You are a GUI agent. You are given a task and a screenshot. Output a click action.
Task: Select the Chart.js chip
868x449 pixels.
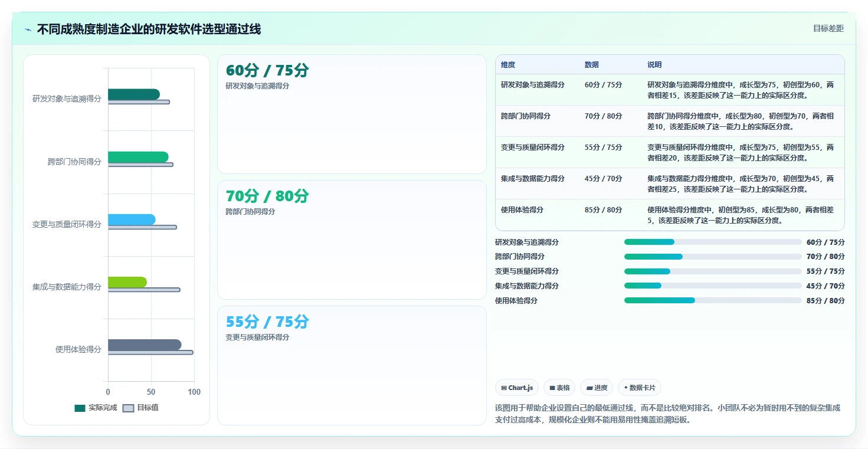(x=517, y=388)
